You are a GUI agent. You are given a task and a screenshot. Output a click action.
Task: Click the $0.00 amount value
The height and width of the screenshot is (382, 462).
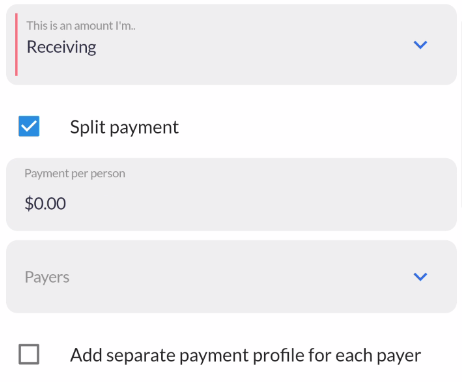tap(45, 203)
